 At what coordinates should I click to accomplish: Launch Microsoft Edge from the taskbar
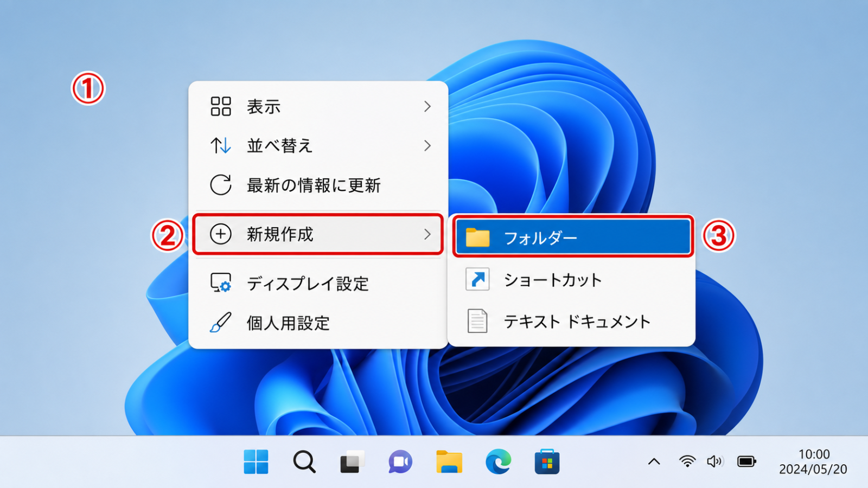coord(498,462)
